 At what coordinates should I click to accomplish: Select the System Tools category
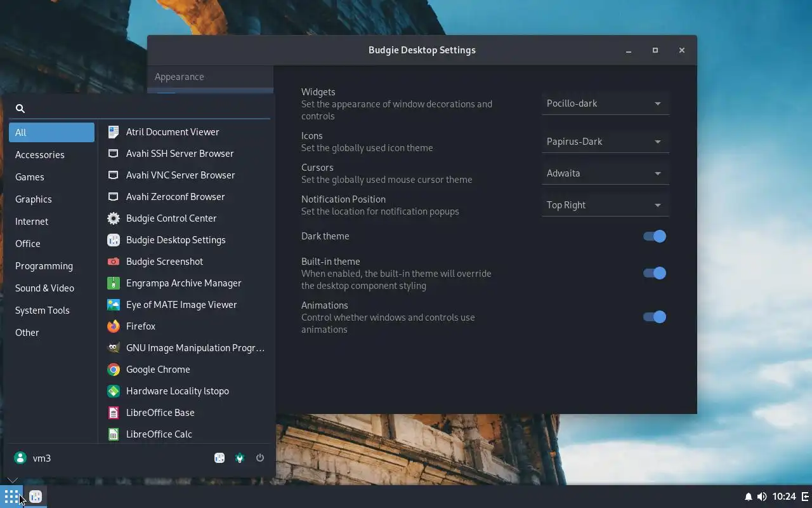(51, 310)
